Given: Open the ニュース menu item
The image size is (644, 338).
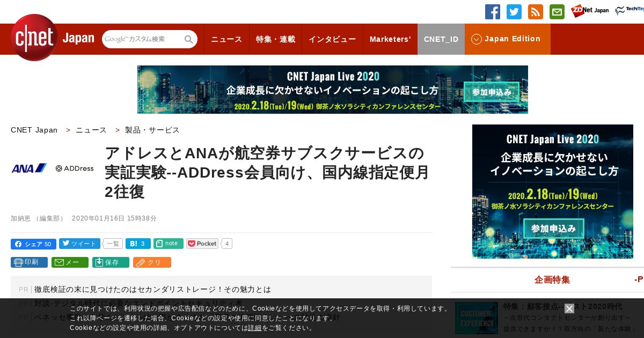Looking at the screenshot, I should tap(226, 39).
